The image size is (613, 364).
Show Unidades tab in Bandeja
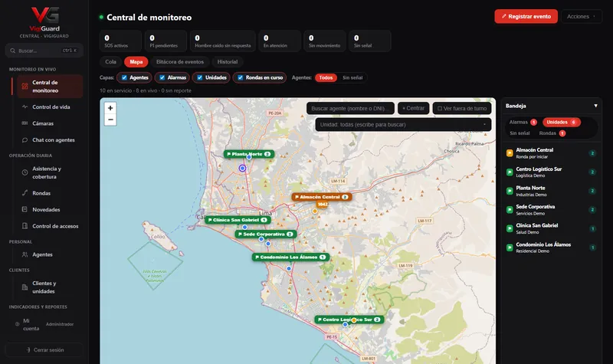tap(562, 123)
